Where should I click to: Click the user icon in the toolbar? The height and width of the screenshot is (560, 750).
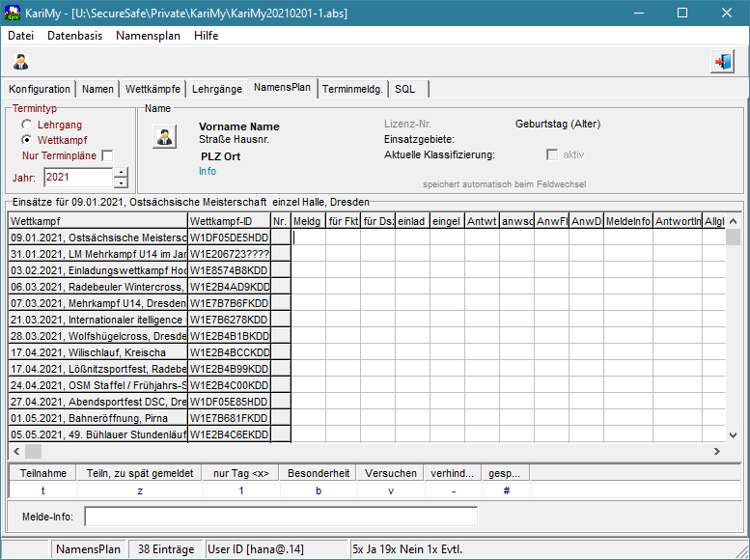click(20, 62)
